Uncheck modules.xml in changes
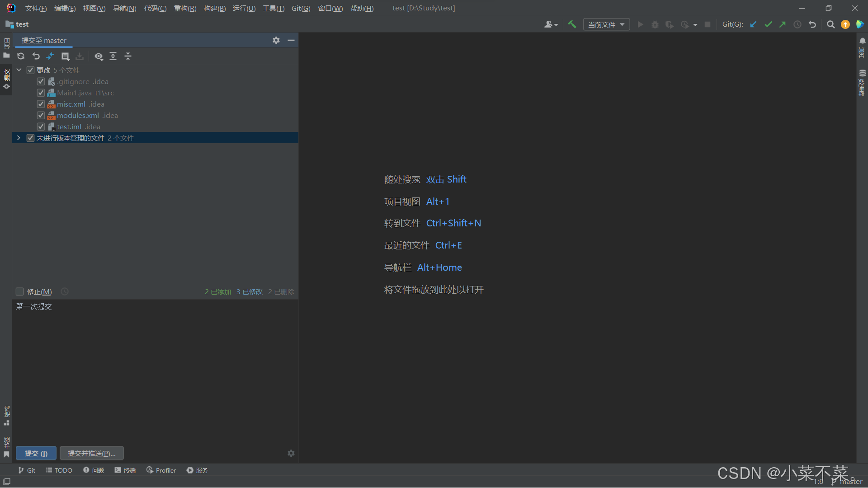This screenshot has width=868, height=488. (41, 115)
